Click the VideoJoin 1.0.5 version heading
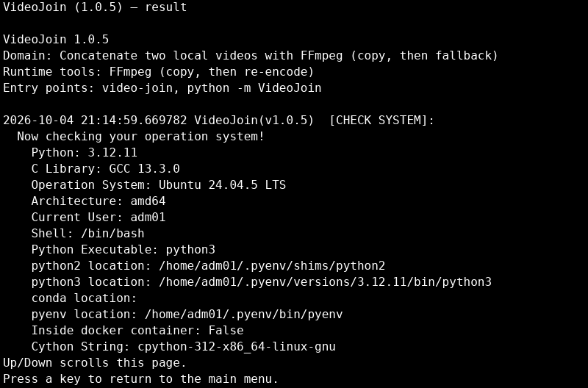The image size is (588, 388). [56, 40]
